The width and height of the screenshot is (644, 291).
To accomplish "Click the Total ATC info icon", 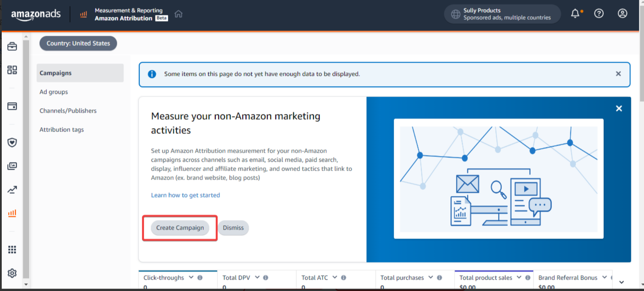I will (344, 278).
